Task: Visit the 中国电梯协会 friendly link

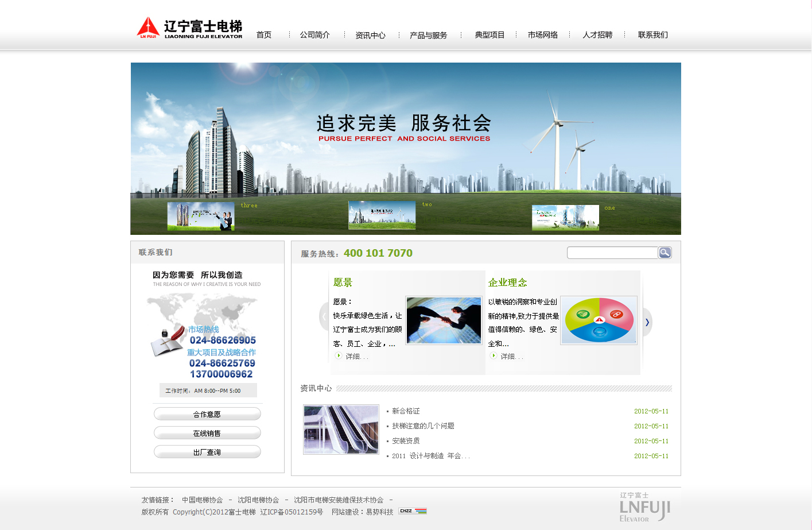Action: coord(202,500)
